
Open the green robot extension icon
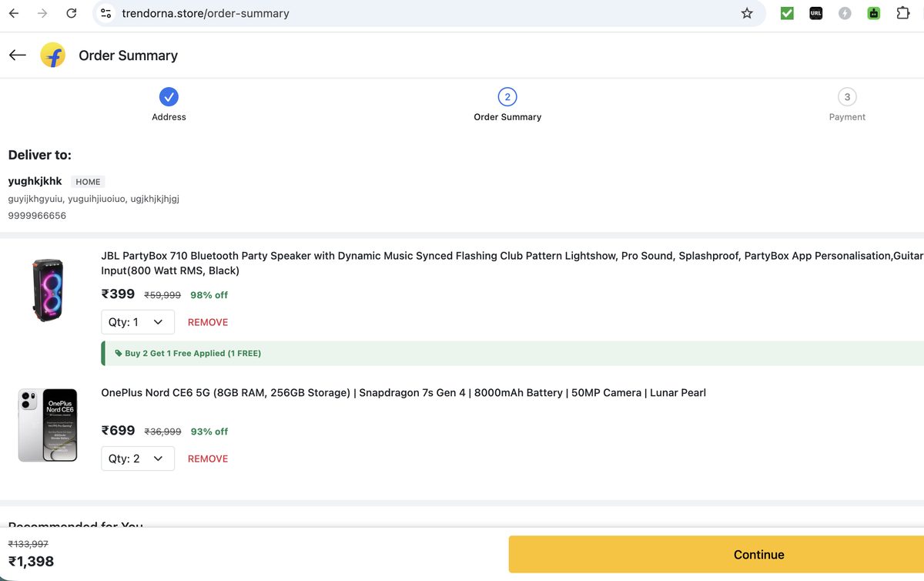[x=874, y=13]
